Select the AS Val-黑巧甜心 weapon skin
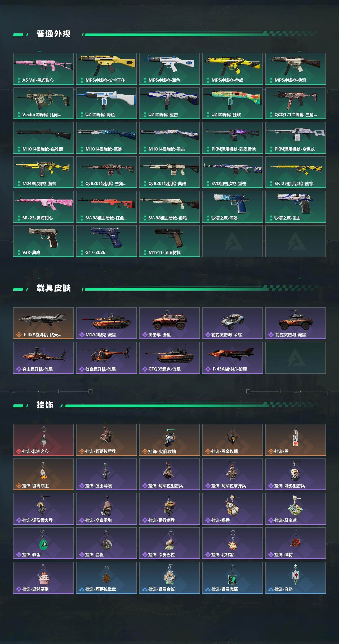The height and width of the screenshot is (644, 339). [43, 69]
